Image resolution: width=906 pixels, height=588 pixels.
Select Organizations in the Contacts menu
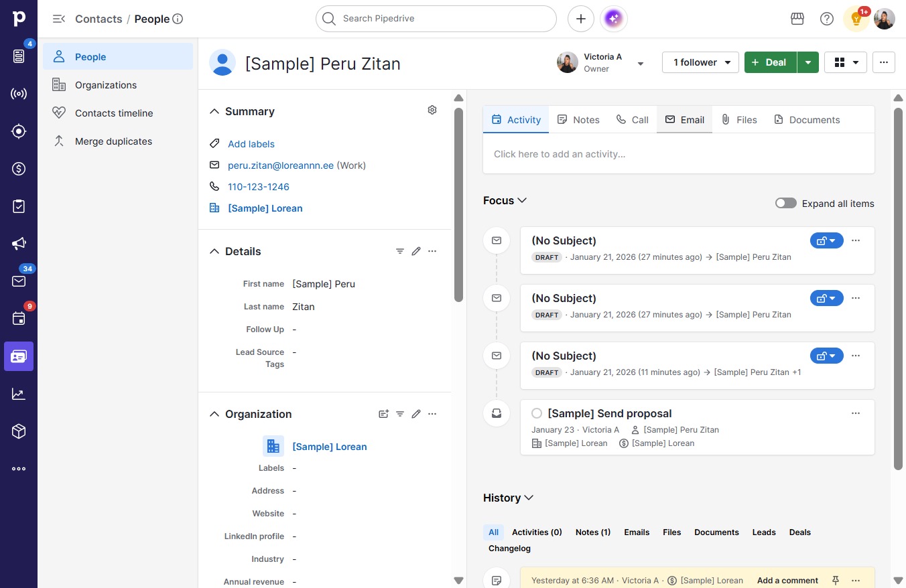(x=118, y=85)
